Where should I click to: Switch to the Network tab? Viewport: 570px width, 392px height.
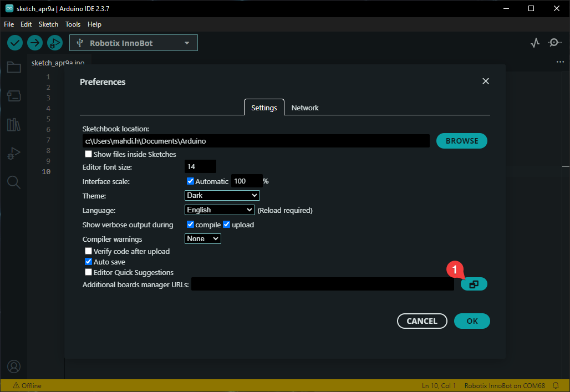pyautogui.click(x=305, y=108)
